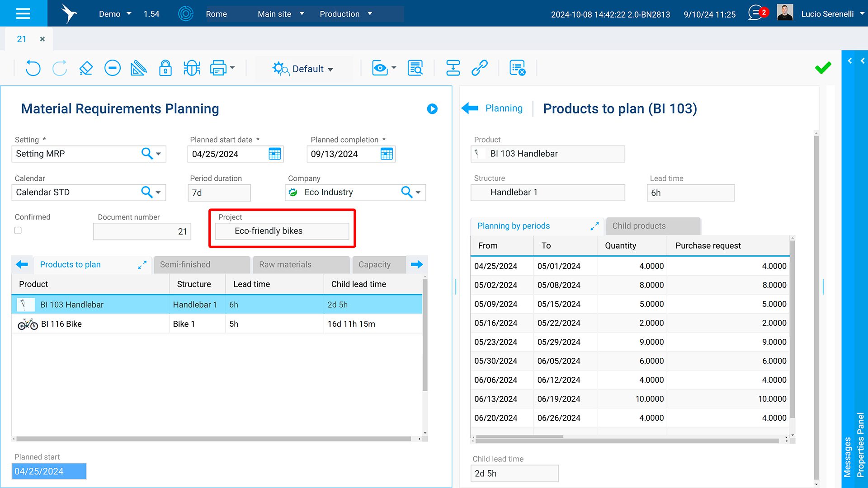Click the green checkmark confirm icon
Viewport: 868px width, 488px height.
pyautogui.click(x=823, y=68)
